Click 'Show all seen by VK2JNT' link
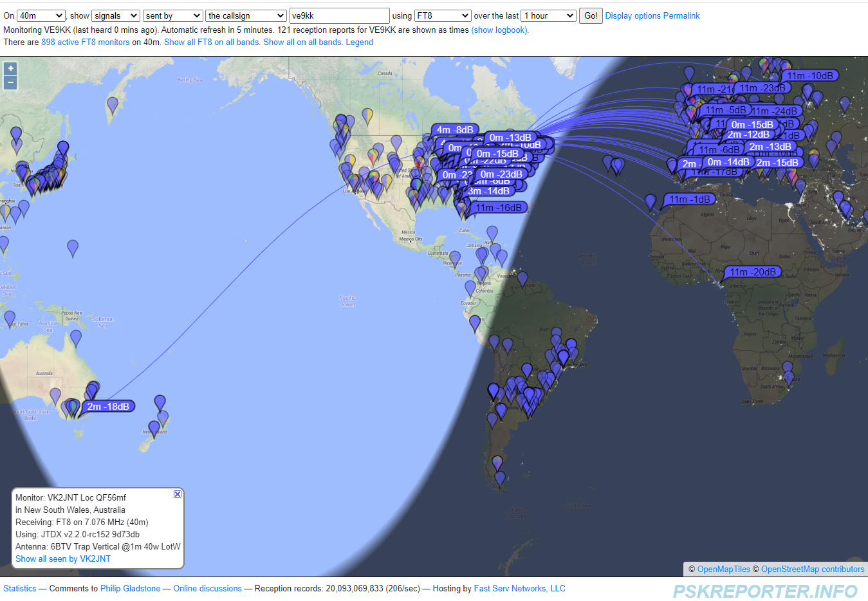 pos(63,559)
